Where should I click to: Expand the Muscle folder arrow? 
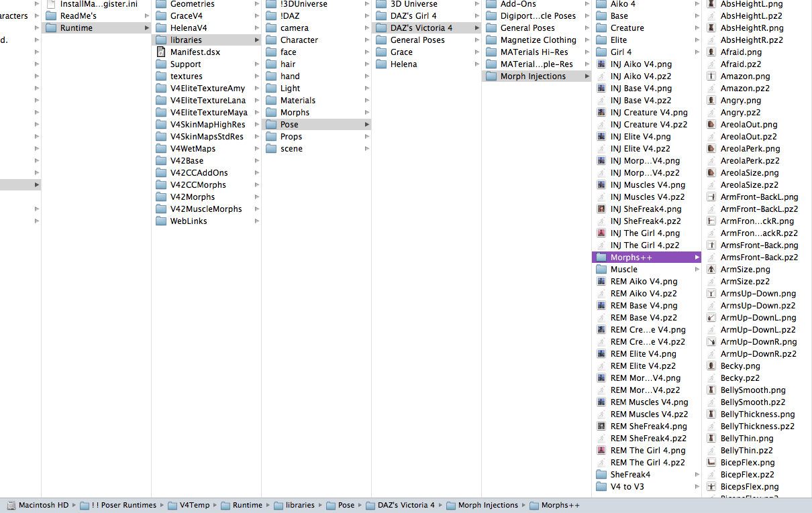697,270
